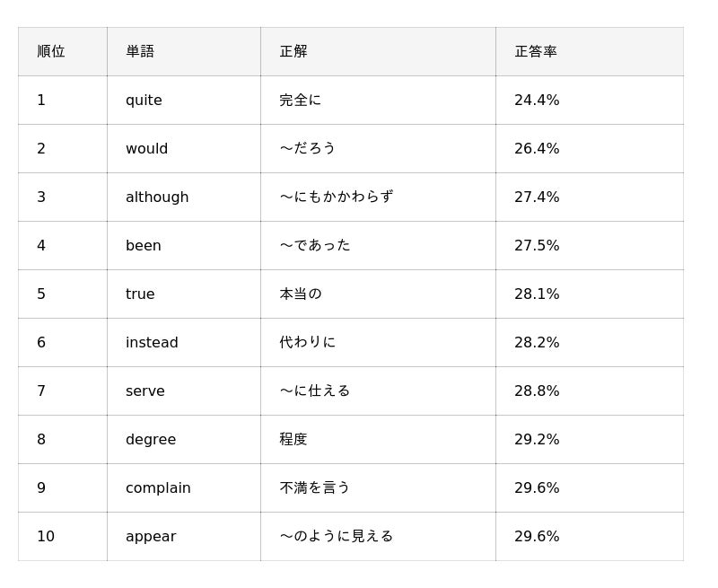Click the 'although' word cell
Viewport: 718px width, 588px height.
184,197
